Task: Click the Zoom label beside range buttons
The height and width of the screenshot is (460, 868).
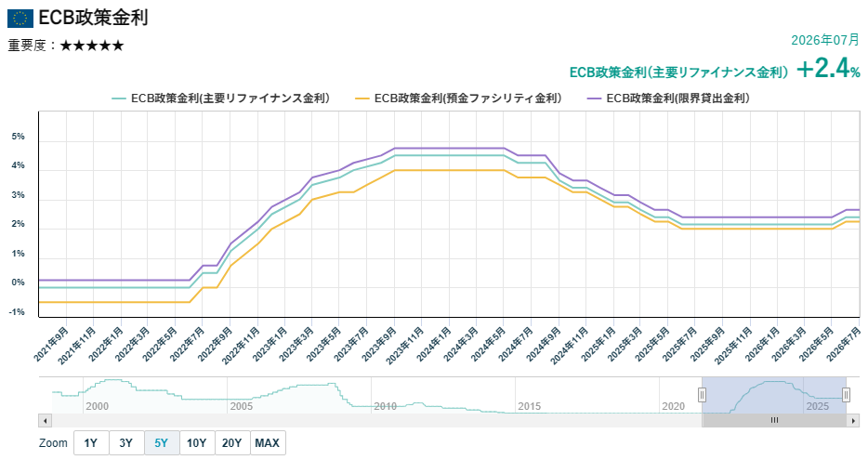Action: point(53,443)
